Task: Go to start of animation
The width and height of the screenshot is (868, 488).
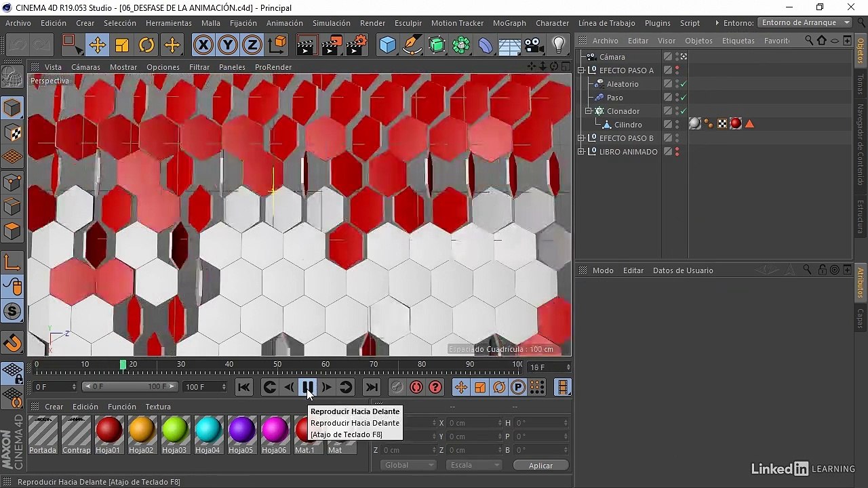Action: coord(244,387)
